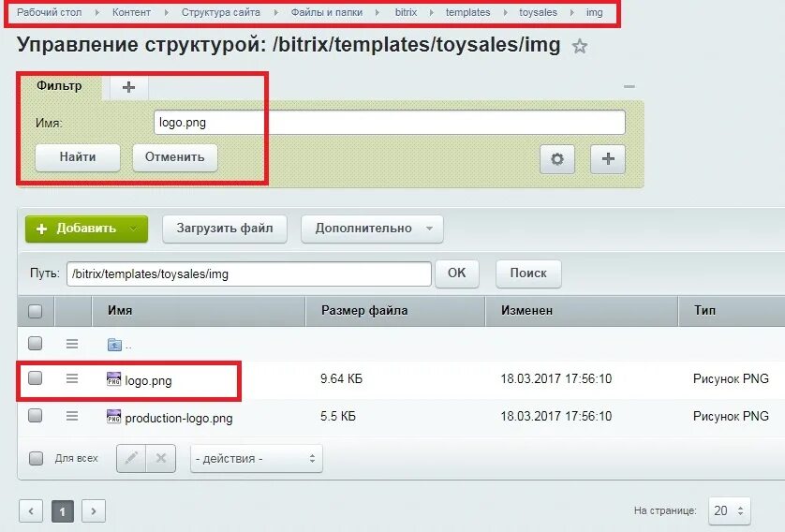785x532 pixels.
Task: Check the logo.png row checkbox
Action: tap(35, 377)
